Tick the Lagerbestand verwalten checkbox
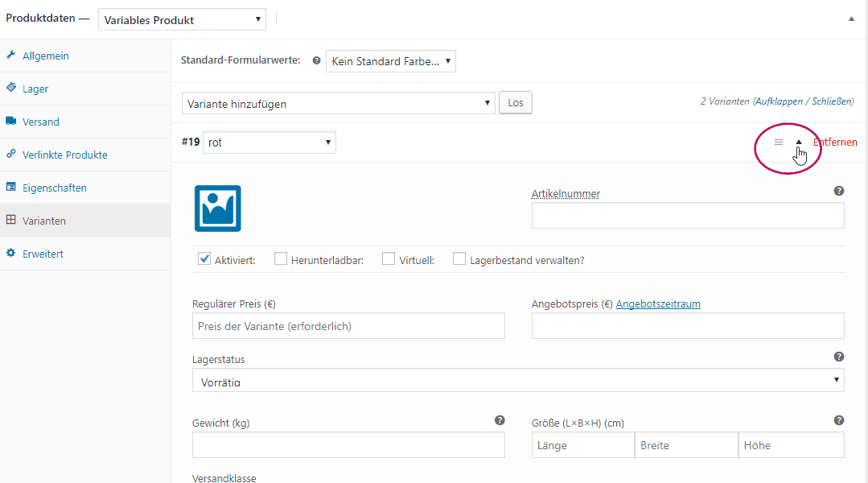 (459, 259)
